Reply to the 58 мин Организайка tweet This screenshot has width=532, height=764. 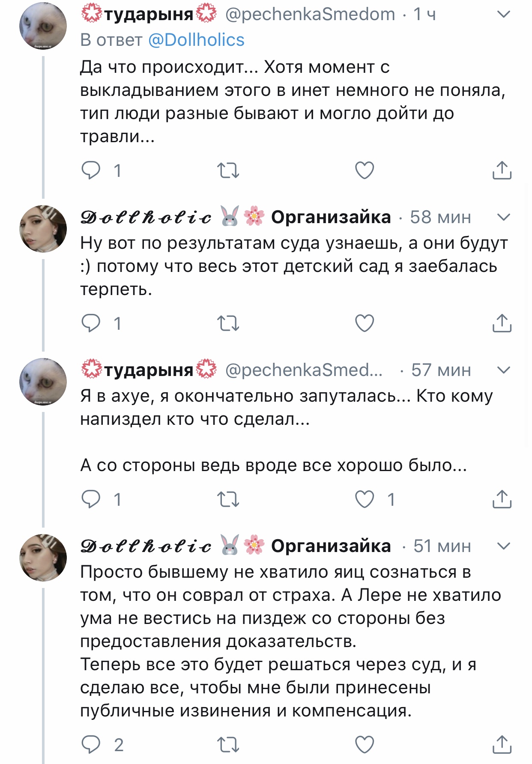point(91,323)
